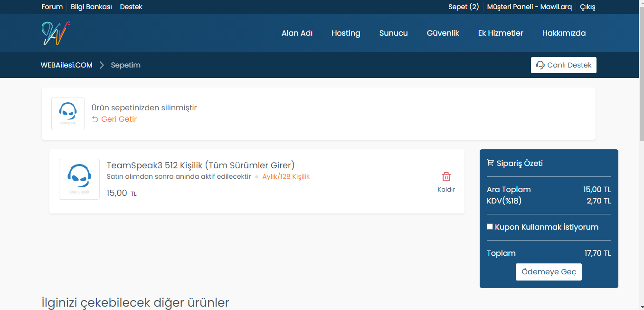Click the WEBAilesi logo in header

coord(56,33)
